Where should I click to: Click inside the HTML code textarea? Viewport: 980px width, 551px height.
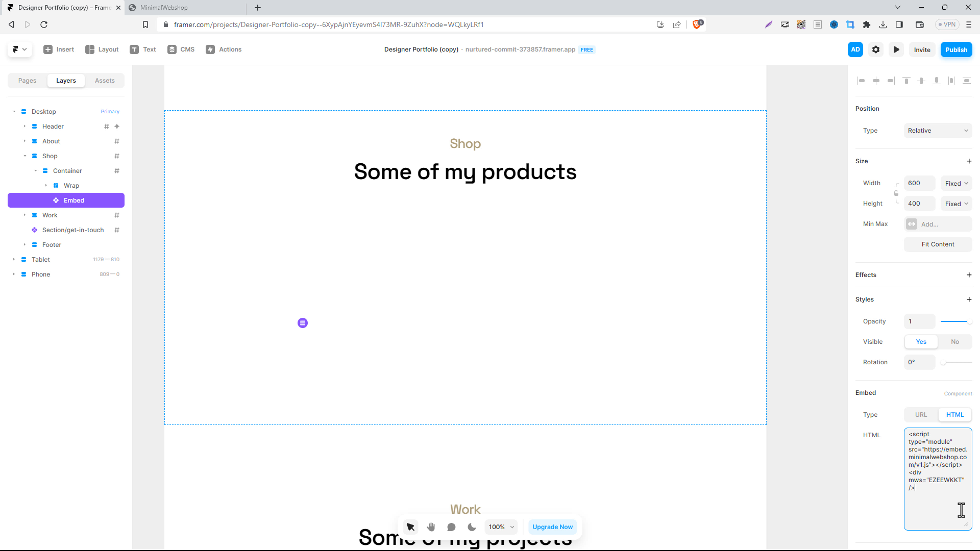click(x=938, y=479)
